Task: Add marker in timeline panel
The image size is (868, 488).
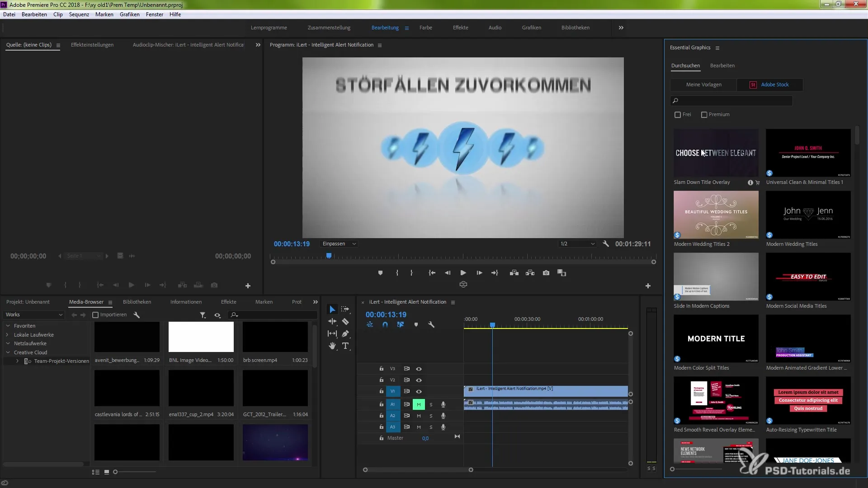Action: (416, 324)
